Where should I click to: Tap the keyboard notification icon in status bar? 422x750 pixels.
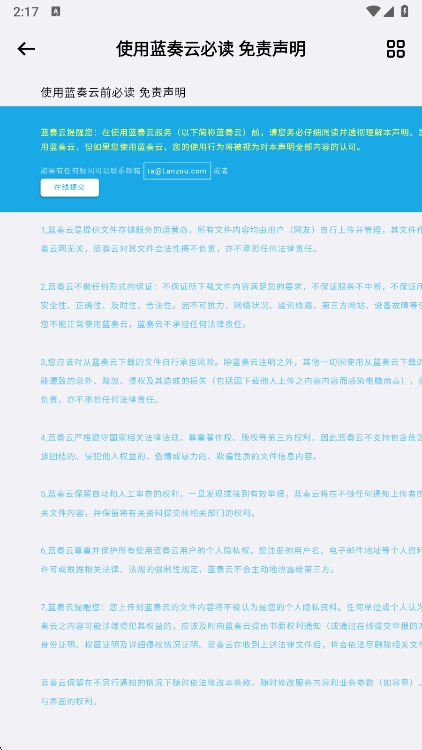pos(56,12)
